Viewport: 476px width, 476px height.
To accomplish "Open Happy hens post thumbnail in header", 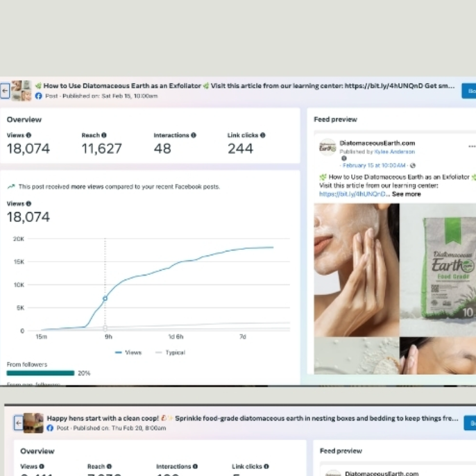I will click(x=33, y=423).
